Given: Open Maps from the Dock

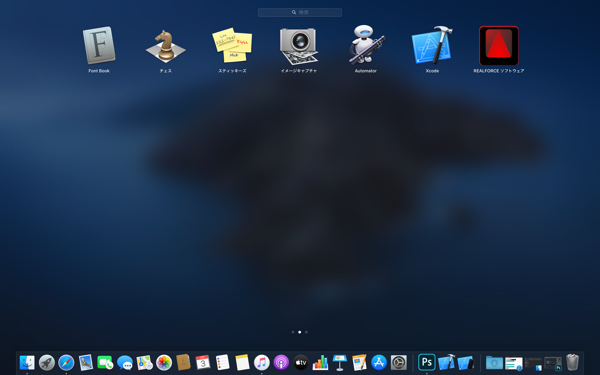Looking at the screenshot, I should coord(144,362).
